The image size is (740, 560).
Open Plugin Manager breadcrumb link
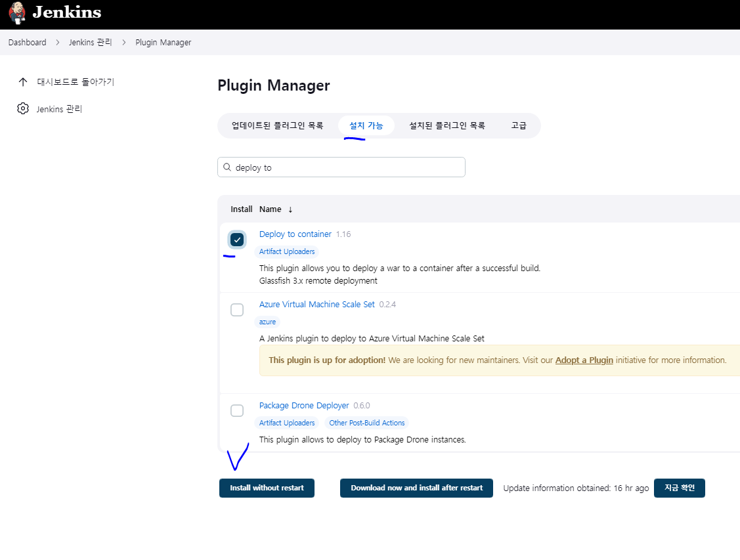tap(163, 43)
